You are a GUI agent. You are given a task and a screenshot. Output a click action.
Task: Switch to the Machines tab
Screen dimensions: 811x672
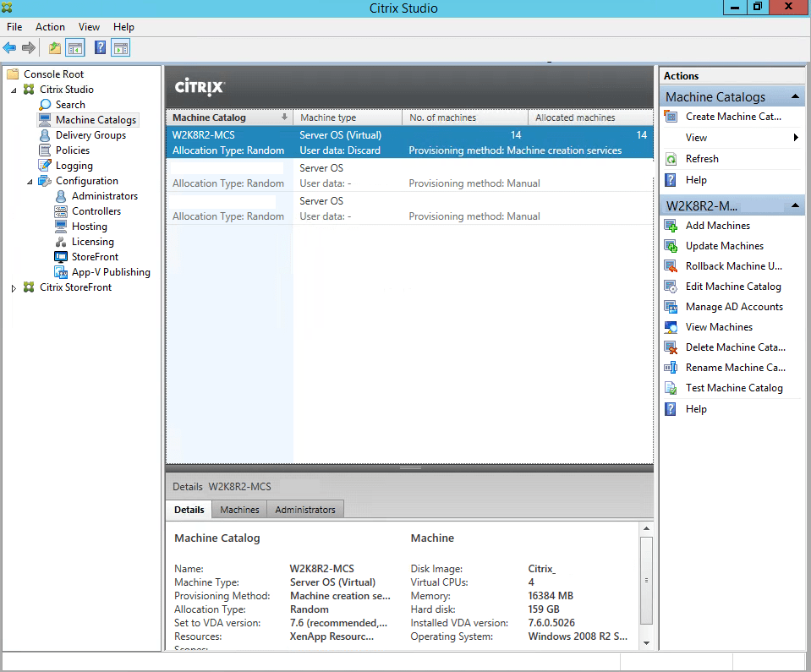(x=239, y=510)
